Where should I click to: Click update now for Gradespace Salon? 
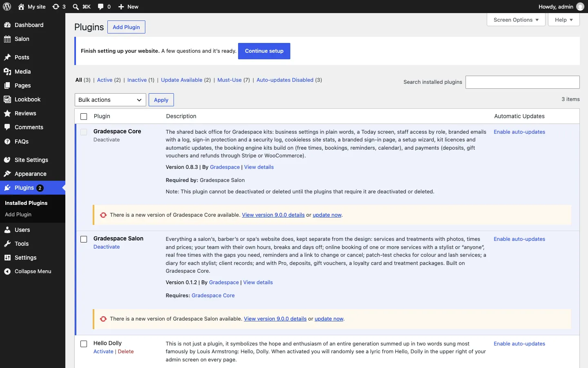click(329, 319)
